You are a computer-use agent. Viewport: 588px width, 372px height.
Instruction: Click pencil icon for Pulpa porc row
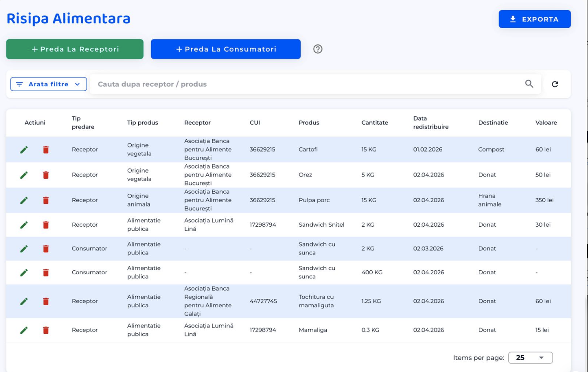(x=24, y=200)
